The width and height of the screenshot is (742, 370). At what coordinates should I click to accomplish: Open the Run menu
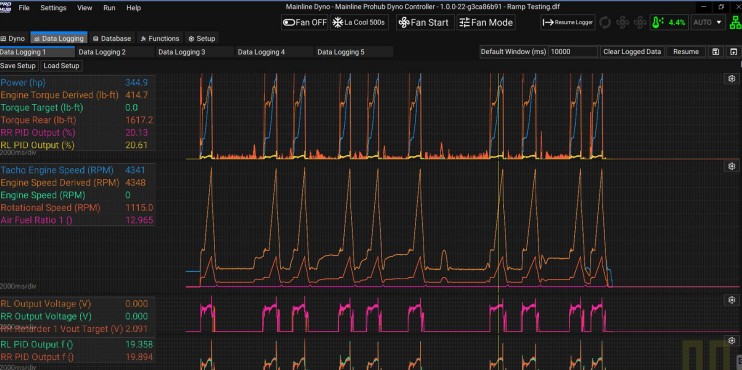(109, 8)
